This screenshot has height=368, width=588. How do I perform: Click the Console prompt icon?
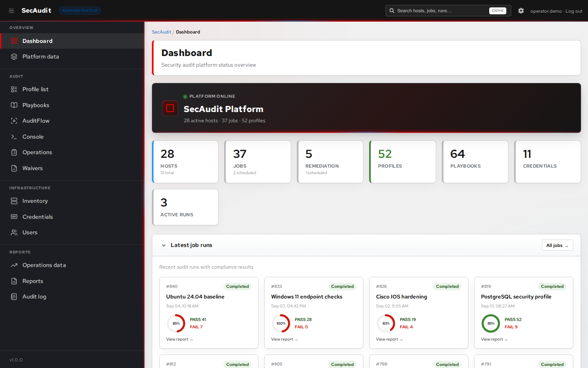click(x=14, y=137)
